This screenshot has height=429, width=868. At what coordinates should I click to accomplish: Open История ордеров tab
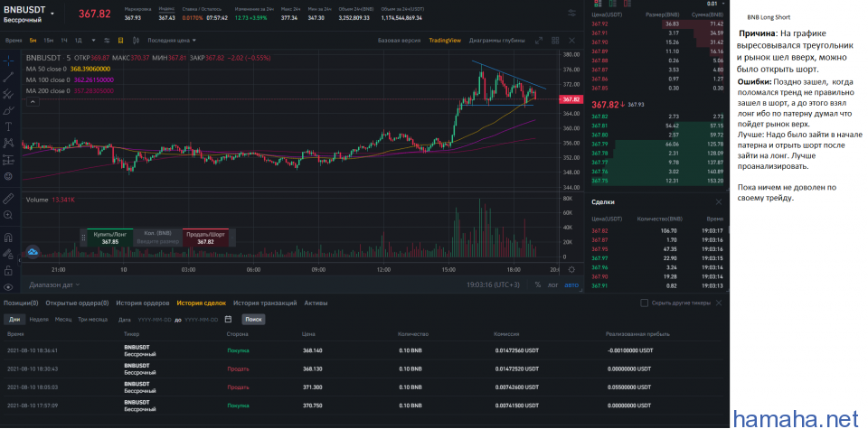[142, 303]
